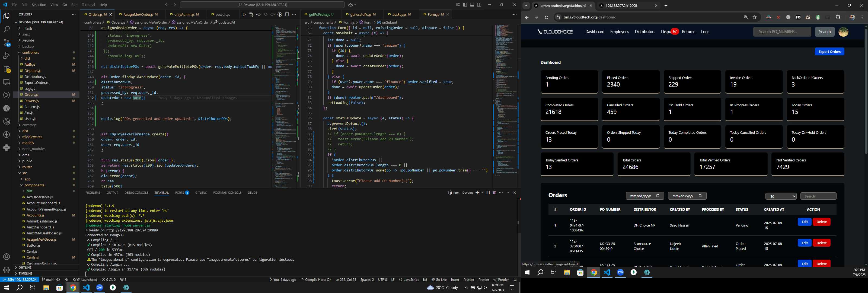The height and width of the screenshot is (293, 868).
Task: Open the Accounts icon in VS Code
Action: pyautogui.click(x=7, y=257)
